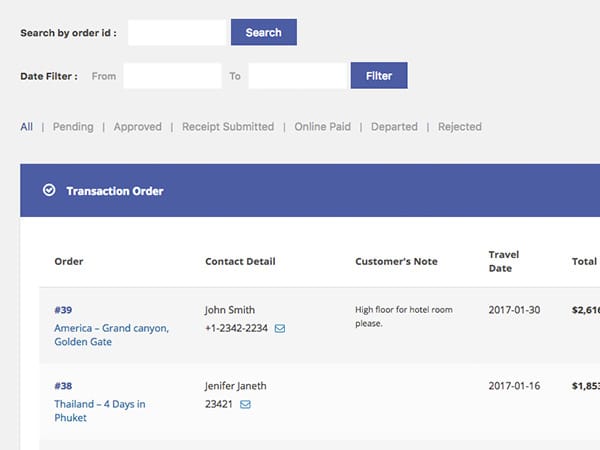Click the Search button
Viewport: 600px width, 450px height.
tap(263, 32)
